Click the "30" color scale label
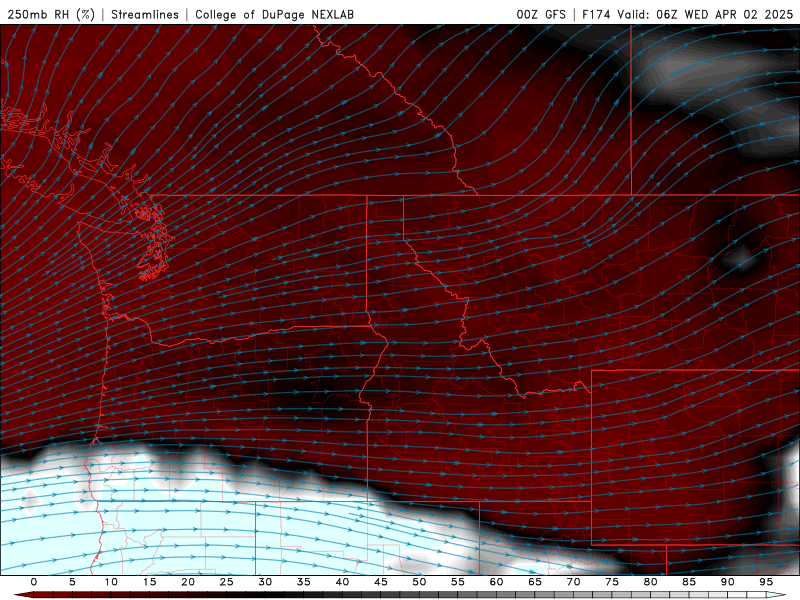 click(265, 582)
